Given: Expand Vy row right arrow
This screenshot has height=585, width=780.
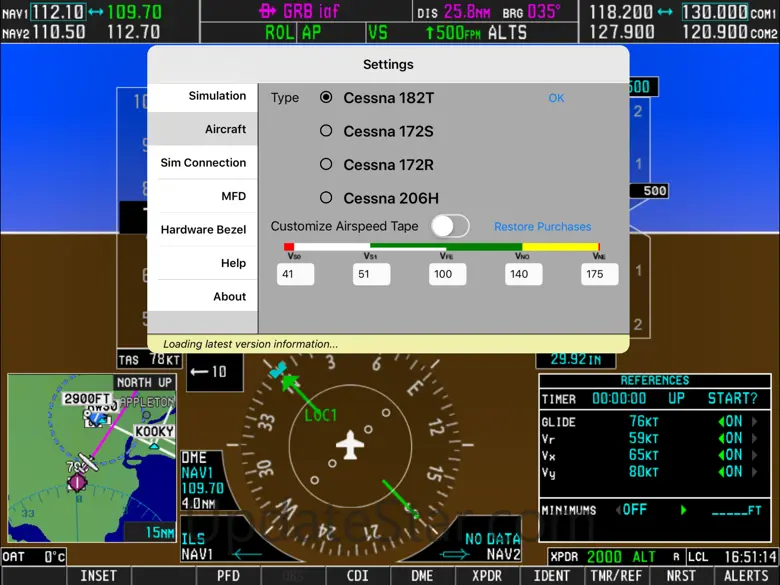Looking at the screenshot, I should click(755, 472).
